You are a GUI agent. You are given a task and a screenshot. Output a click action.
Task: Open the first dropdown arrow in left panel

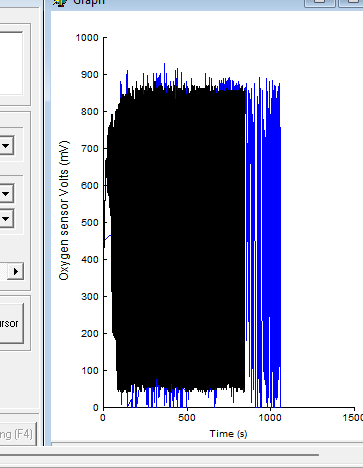(6, 146)
